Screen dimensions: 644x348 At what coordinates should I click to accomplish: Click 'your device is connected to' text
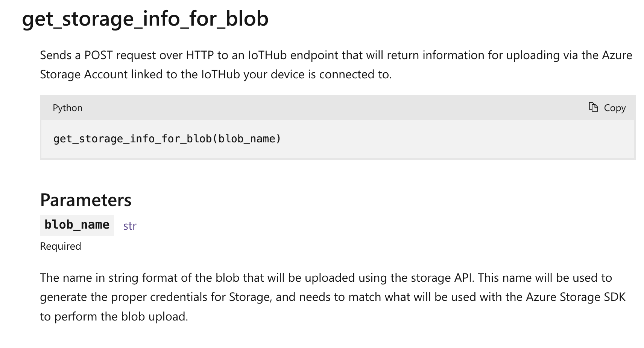[x=317, y=75]
